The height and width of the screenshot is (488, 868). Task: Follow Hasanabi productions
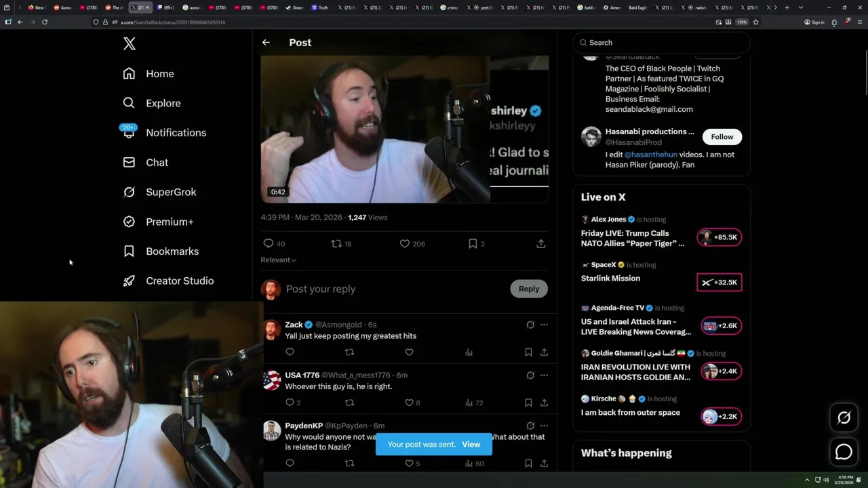tap(722, 137)
